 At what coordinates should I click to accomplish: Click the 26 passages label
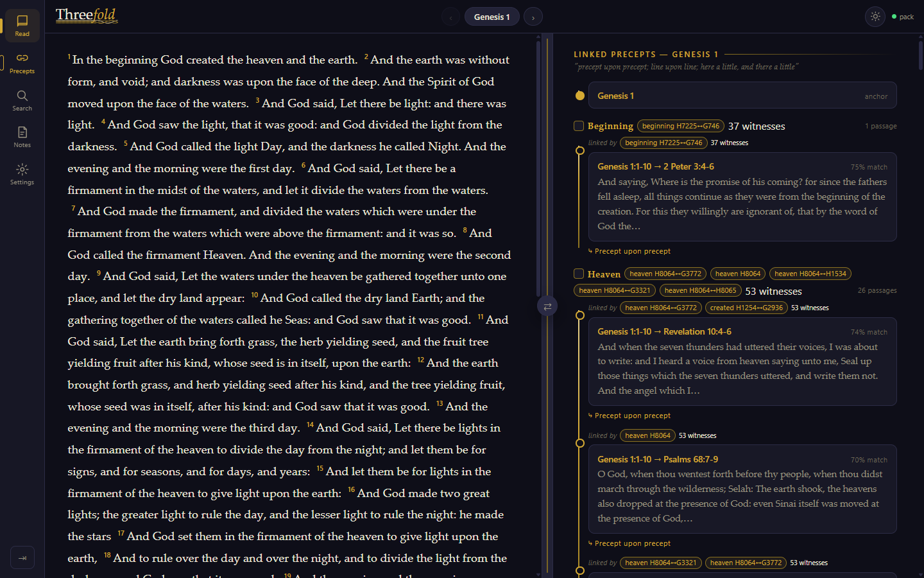tap(877, 290)
